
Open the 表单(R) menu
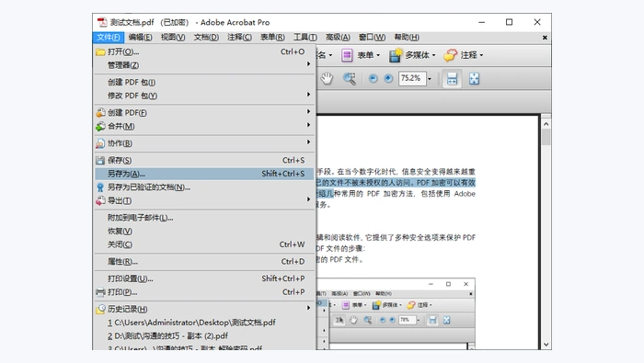point(272,38)
